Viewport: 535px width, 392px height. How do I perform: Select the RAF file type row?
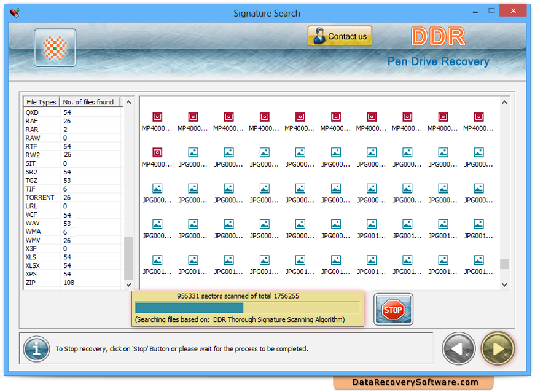(73, 121)
